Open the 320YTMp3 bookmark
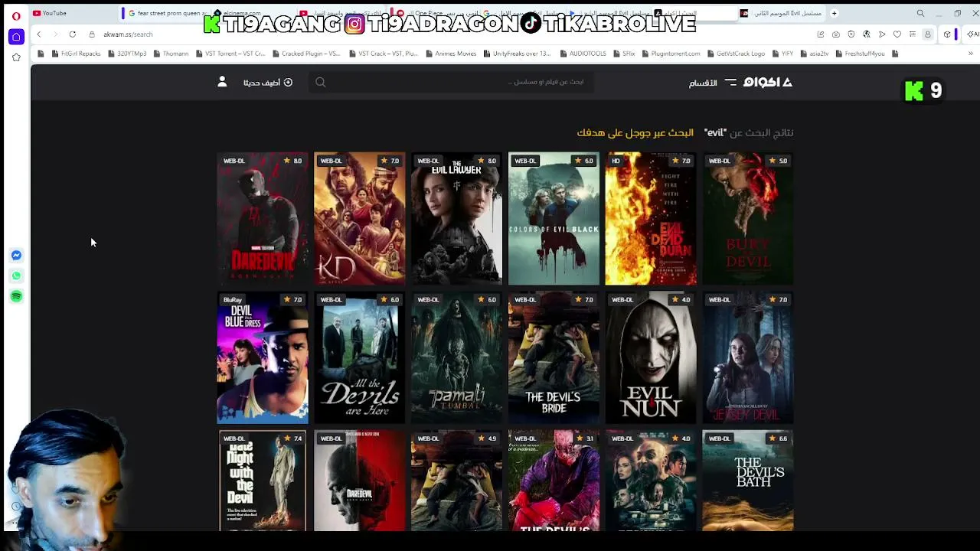The width and height of the screenshot is (980, 551). [x=127, y=54]
